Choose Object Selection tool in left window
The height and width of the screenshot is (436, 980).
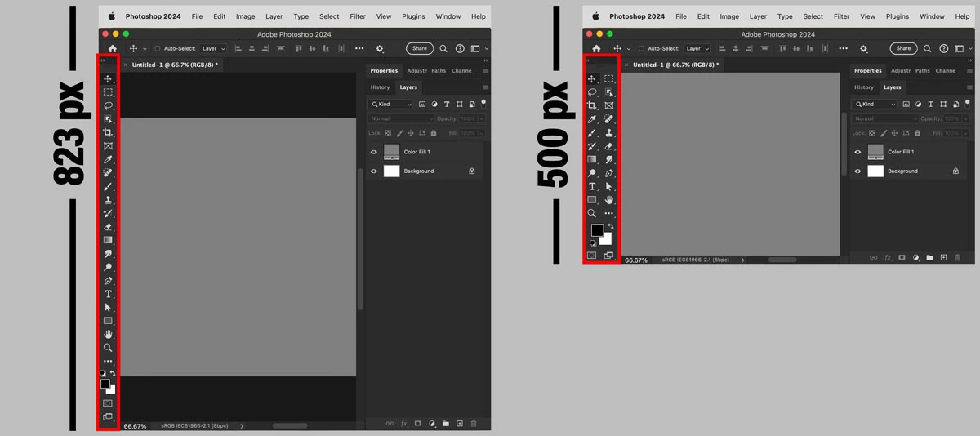[x=108, y=119]
